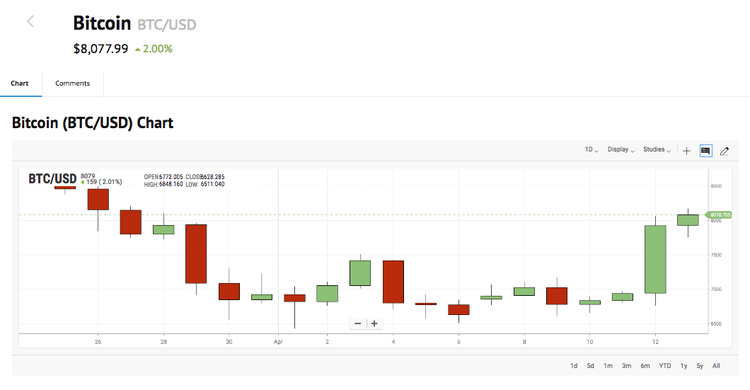Click the $8,077.99 price text
Image resolution: width=750 pixels, height=390 pixels.
coord(101,49)
